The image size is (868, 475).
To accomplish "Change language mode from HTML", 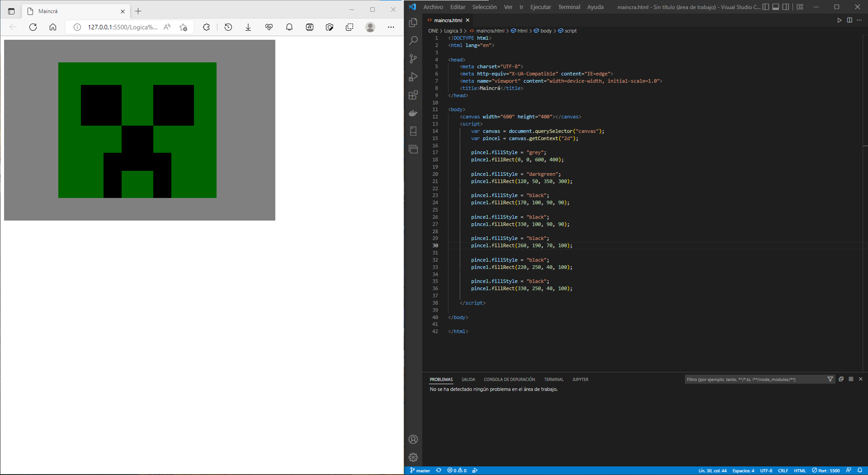I will tap(800, 470).
